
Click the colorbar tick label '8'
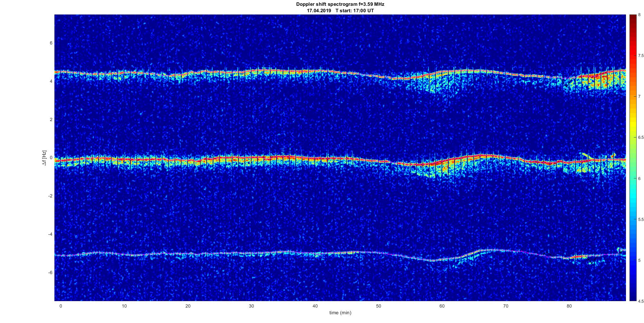pos(639,15)
